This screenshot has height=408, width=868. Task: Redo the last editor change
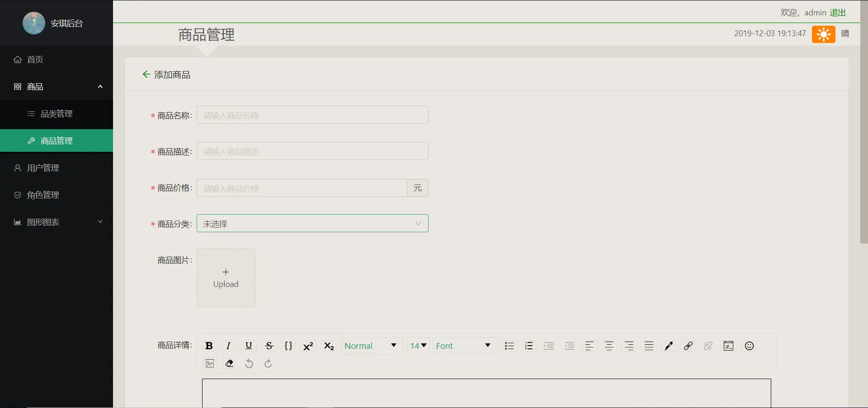(268, 363)
